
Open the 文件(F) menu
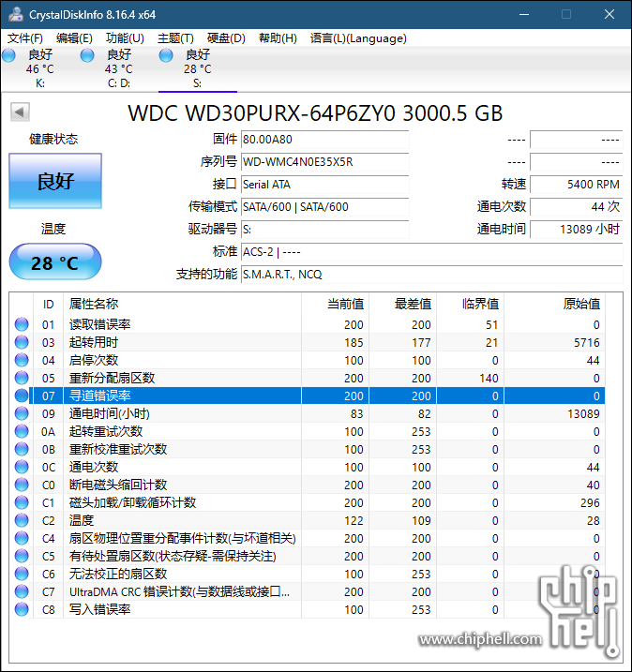[x=25, y=38]
